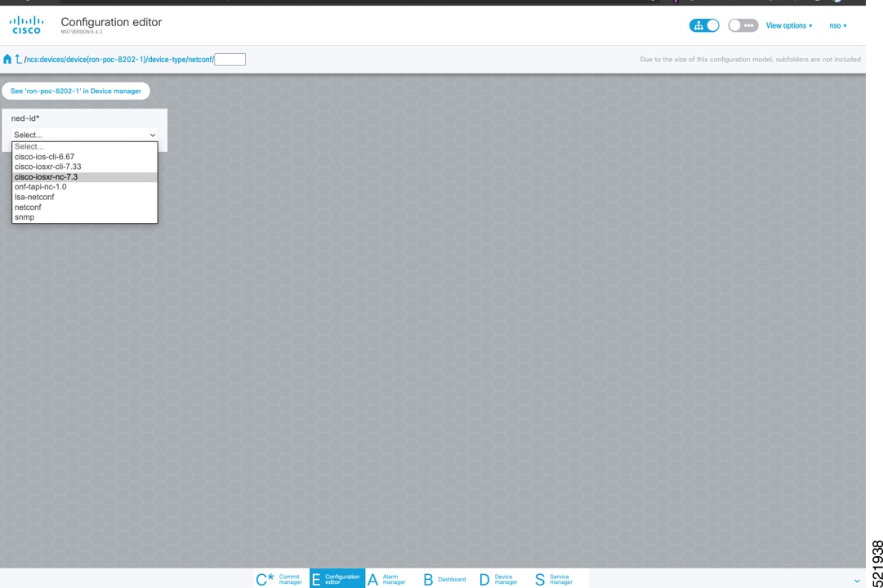Choose the Select... placeholder option
The width and height of the screenshot is (883, 588).
pos(84,146)
